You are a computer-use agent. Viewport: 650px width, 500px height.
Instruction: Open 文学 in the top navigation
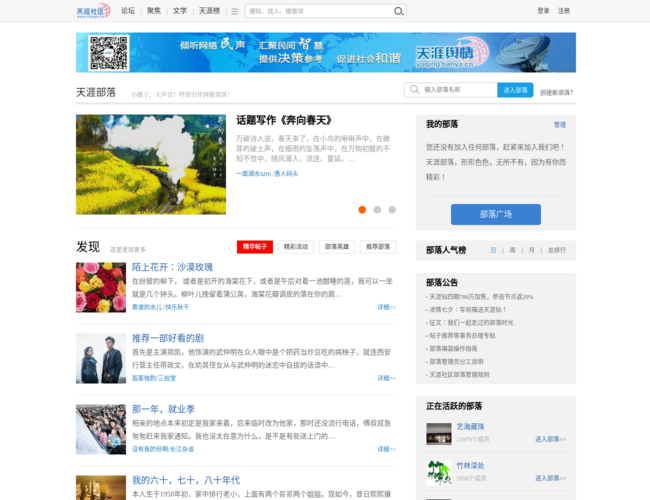pyautogui.click(x=180, y=11)
